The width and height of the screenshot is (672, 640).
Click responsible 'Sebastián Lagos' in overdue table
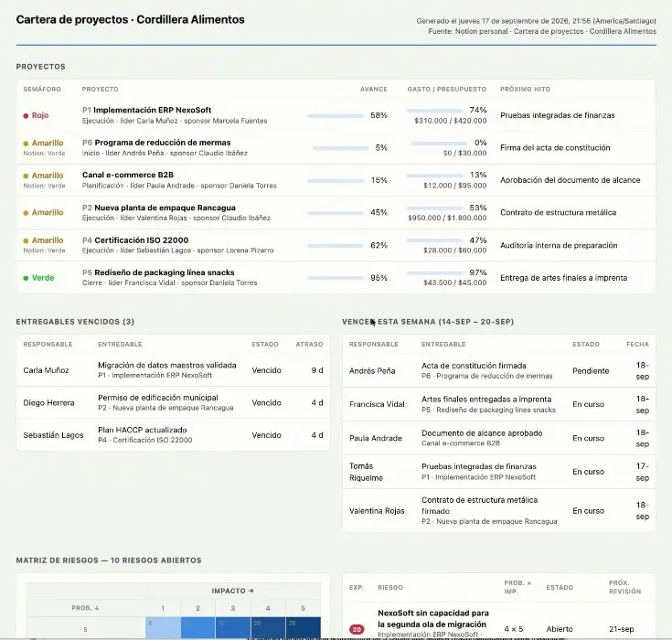tap(53, 435)
